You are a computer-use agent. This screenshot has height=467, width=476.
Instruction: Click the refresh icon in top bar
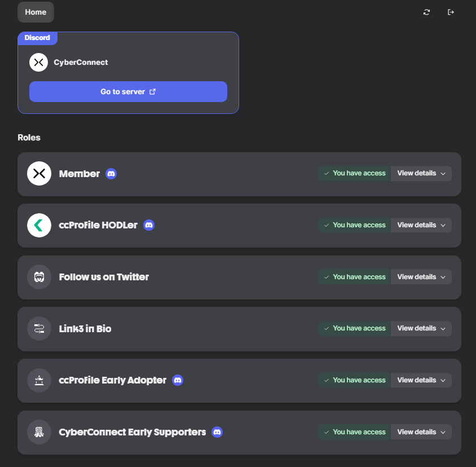pyautogui.click(x=426, y=12)
